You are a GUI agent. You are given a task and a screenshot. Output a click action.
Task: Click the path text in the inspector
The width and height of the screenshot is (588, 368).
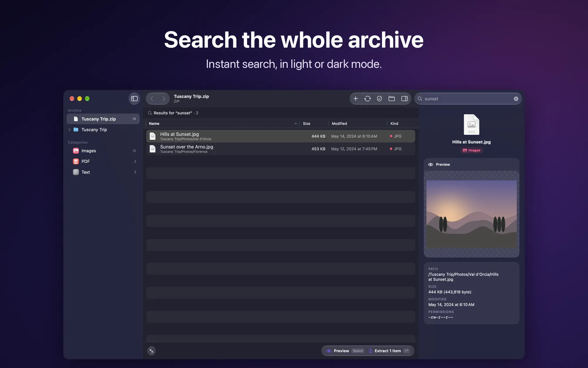[463, 277]
